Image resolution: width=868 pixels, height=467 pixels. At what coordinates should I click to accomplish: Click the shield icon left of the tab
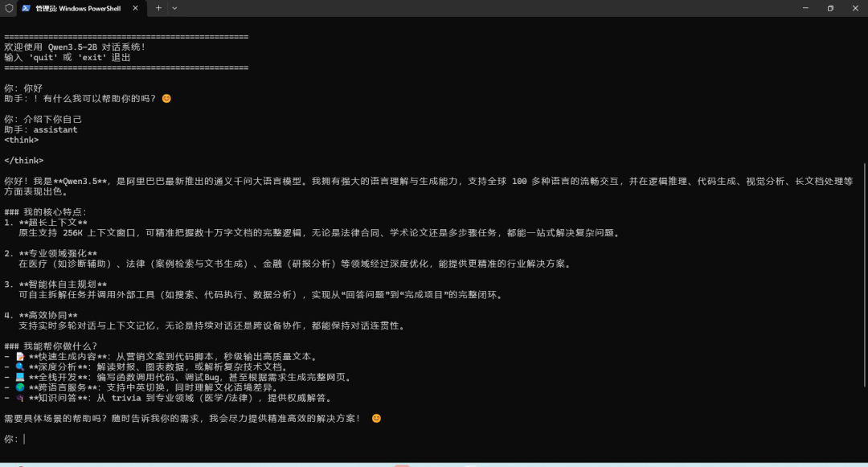point(9,8)
